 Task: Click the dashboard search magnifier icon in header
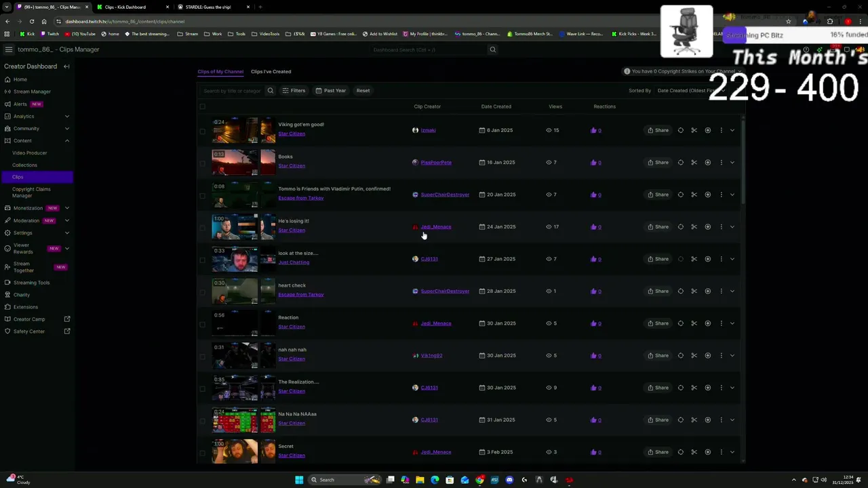[x=493, y=49]
